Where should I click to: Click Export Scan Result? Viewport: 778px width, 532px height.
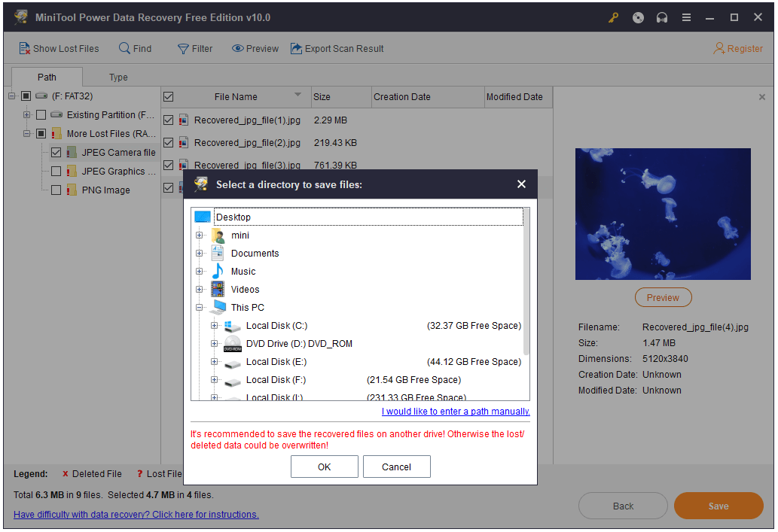337,49
